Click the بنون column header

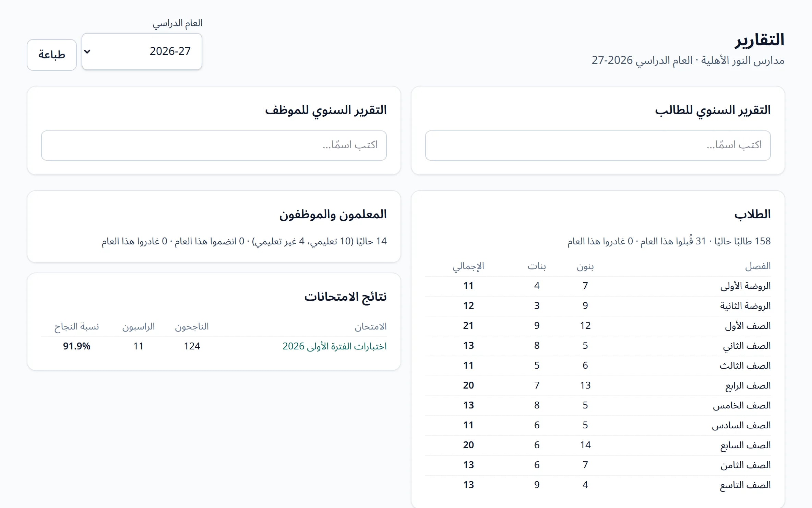tap(585, 266)
